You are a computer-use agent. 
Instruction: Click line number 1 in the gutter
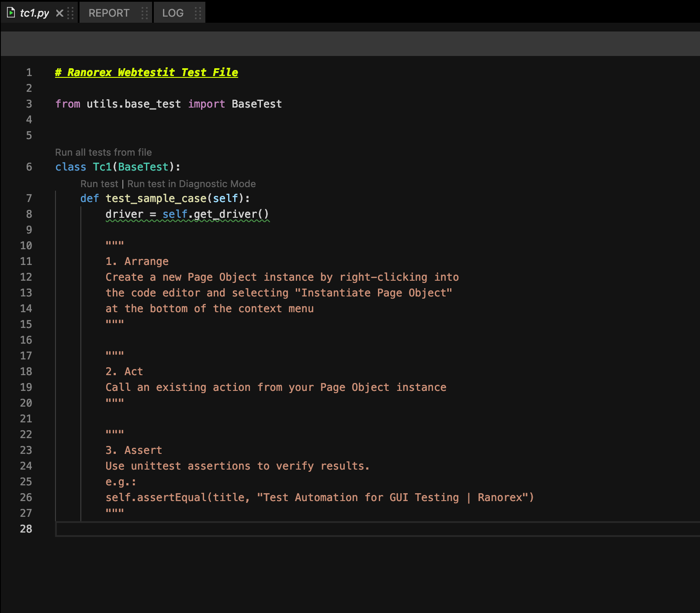pyautogui.click(x=29, y=72)
